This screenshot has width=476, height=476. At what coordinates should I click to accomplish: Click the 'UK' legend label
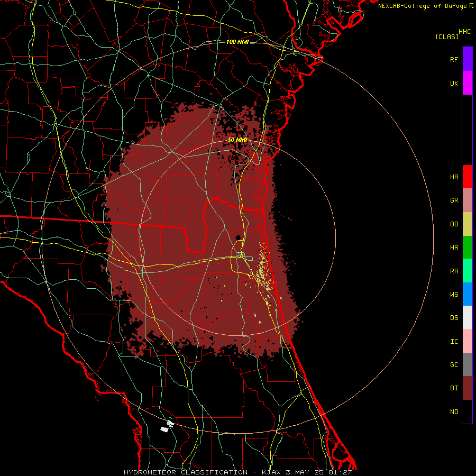coord(454,84)
